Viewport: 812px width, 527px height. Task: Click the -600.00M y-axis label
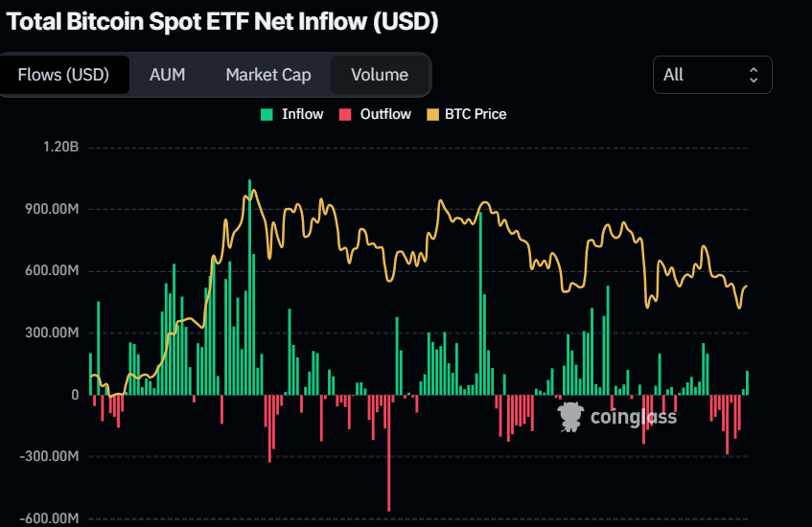[49, 518]
